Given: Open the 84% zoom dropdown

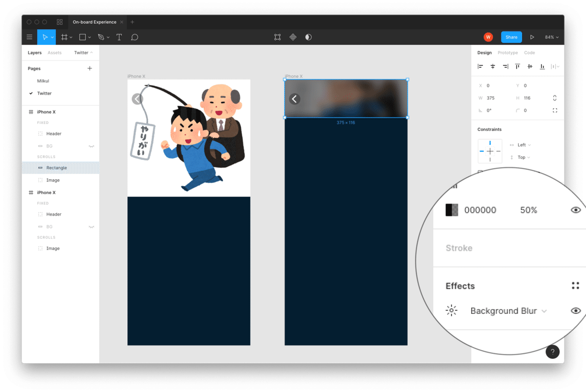Looking at the screenshot, I should point(552,37).
